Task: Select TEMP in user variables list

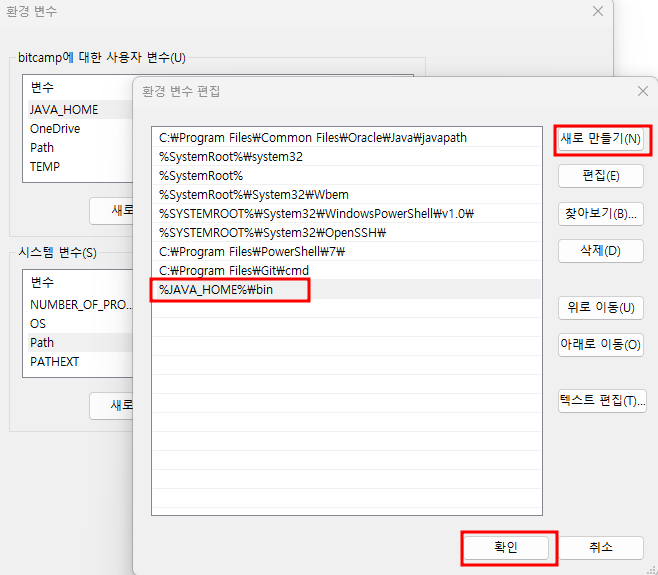Action: [x=80, y=167]
